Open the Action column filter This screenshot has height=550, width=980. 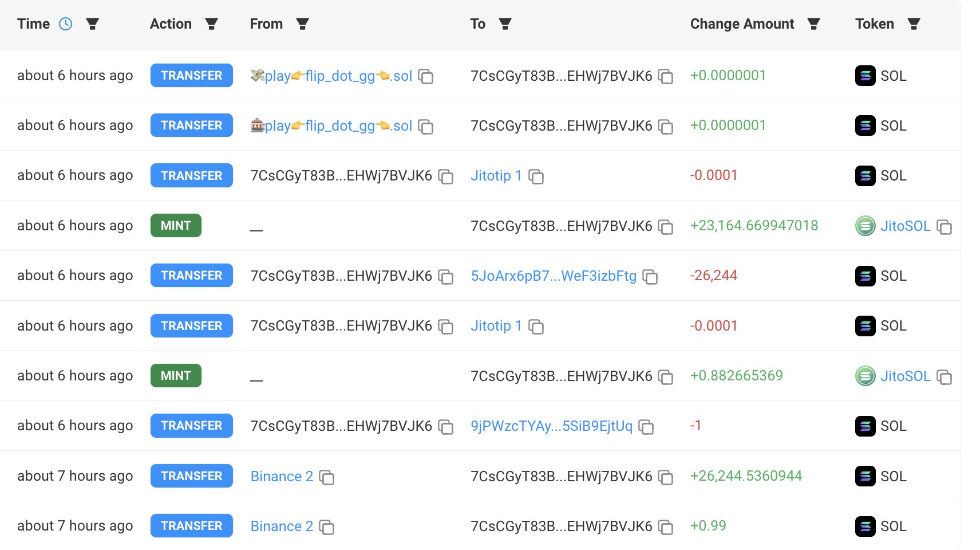(212, 23)
